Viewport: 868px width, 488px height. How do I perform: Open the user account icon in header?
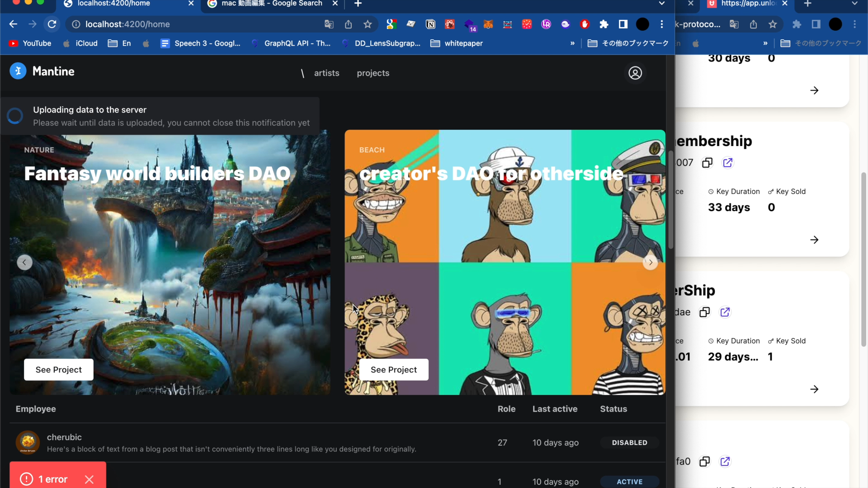[x=635, y=73]
